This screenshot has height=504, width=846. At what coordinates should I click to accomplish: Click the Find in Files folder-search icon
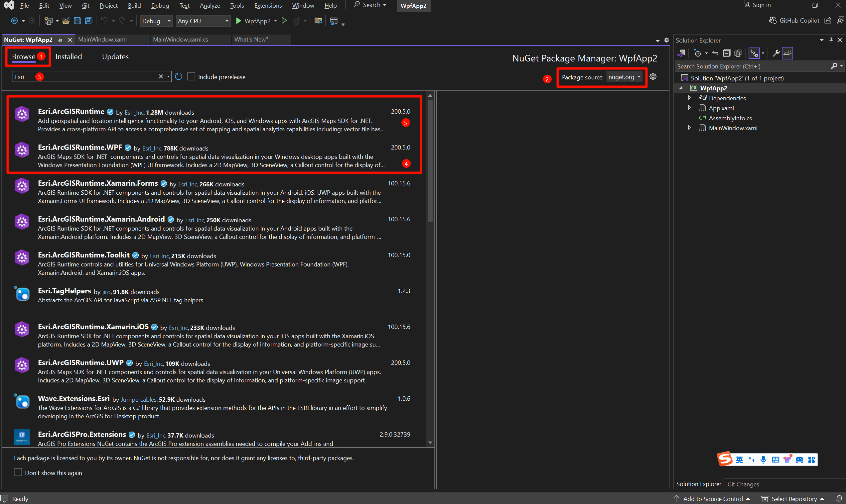(318, 21)
